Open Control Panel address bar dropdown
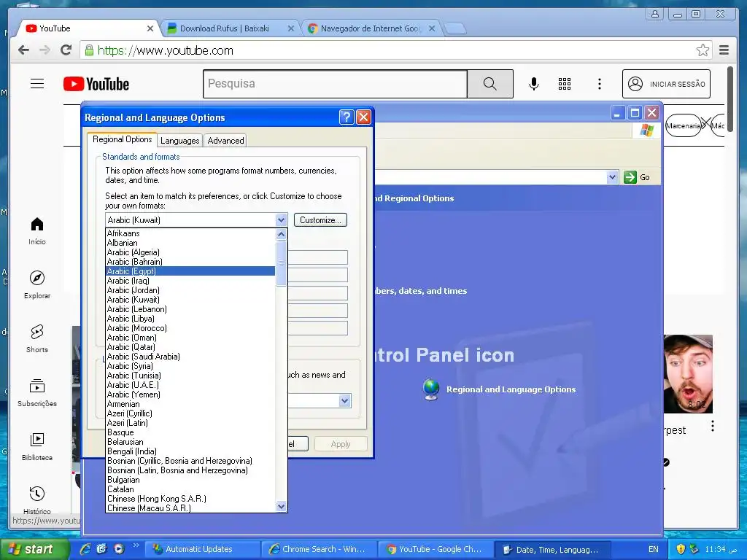The image size is (747, 560). click(x=613, y=177)
